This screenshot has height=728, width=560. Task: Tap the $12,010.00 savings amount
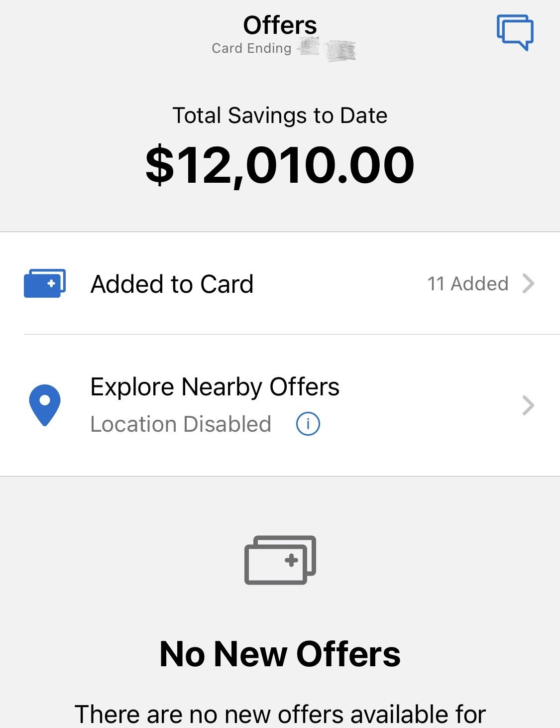(280, 165)
